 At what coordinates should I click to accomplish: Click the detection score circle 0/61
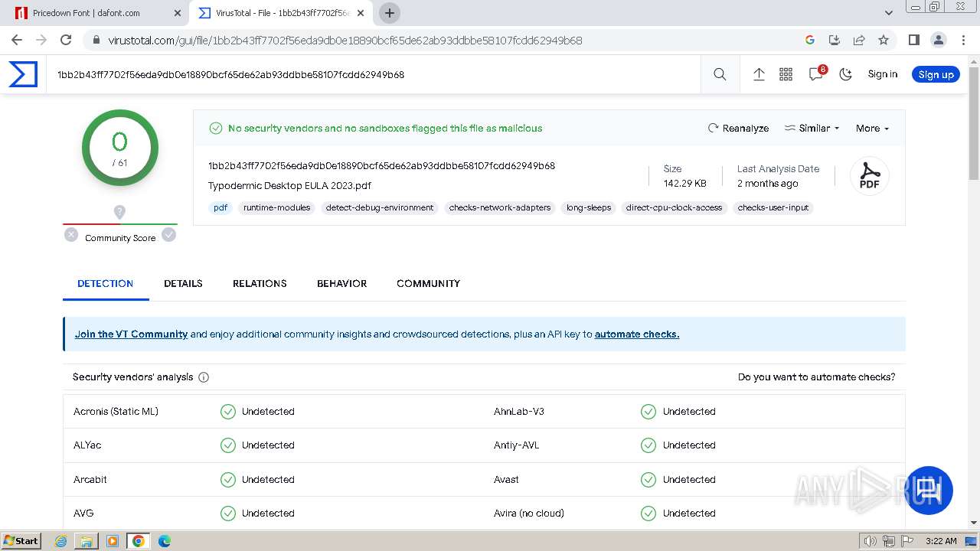coord(120,148)
